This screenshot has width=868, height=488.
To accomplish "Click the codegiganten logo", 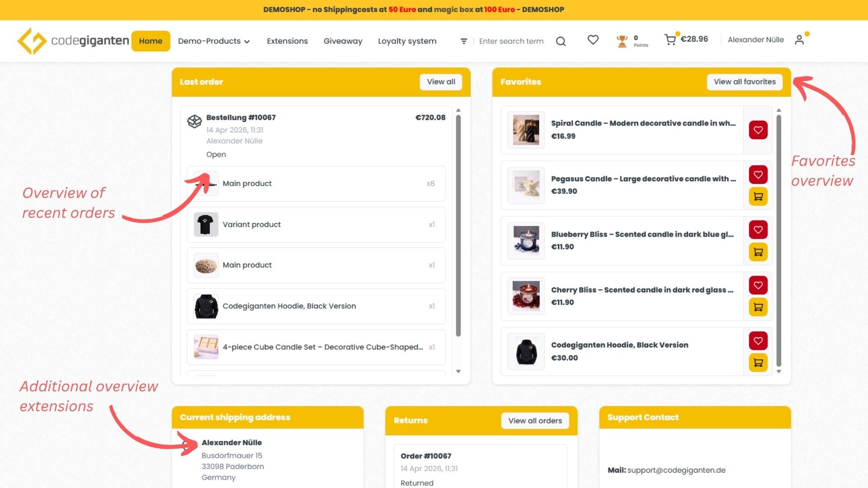I will 72,41.
